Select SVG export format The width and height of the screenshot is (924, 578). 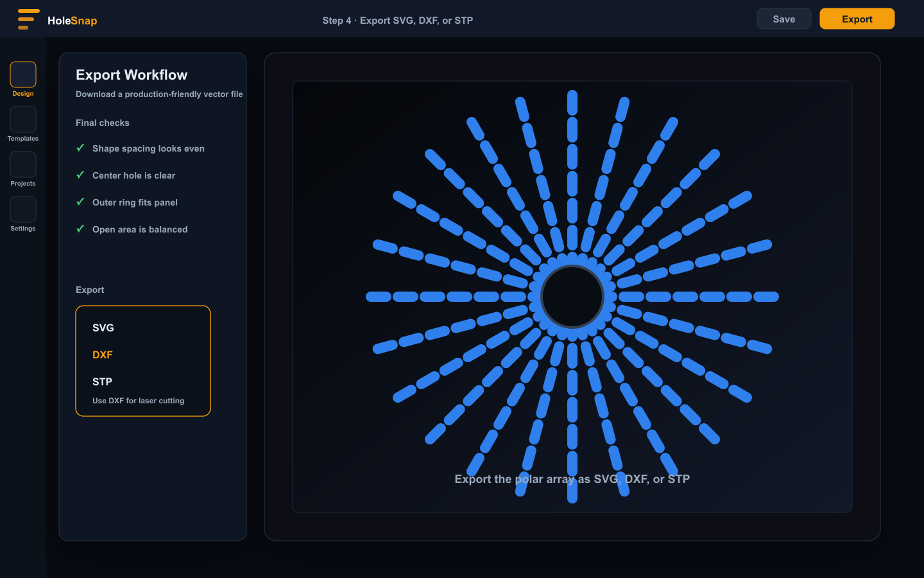(103, 328)
